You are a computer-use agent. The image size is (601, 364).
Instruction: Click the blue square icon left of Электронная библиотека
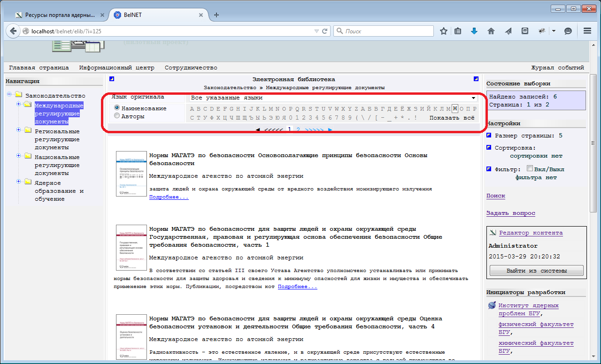[x=112, y=79]
